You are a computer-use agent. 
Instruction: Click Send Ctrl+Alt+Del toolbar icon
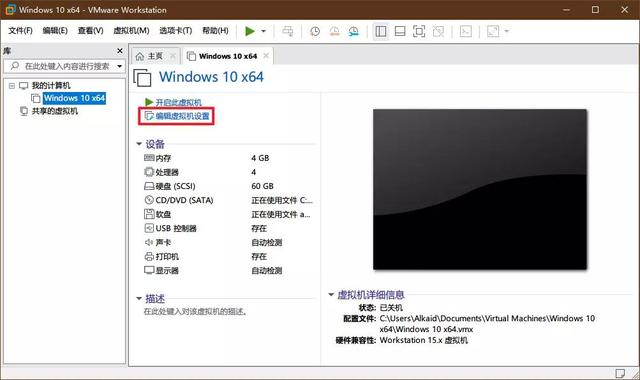coord(288,31)
